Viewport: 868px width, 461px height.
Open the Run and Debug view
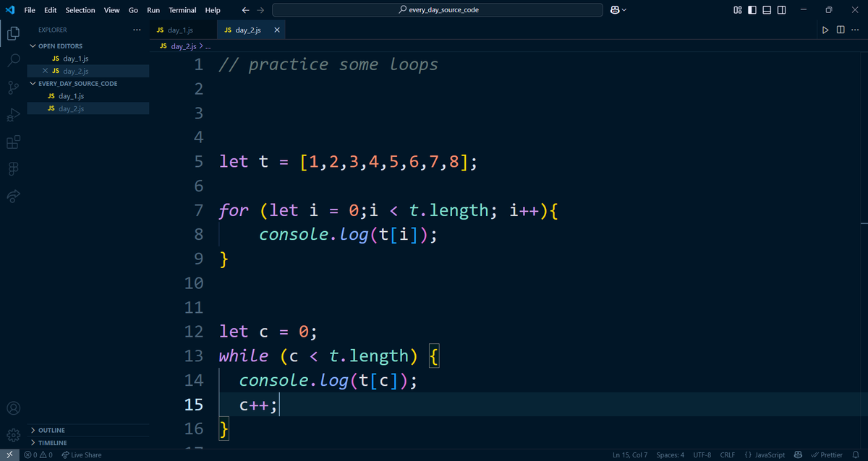tap(13, 114)
